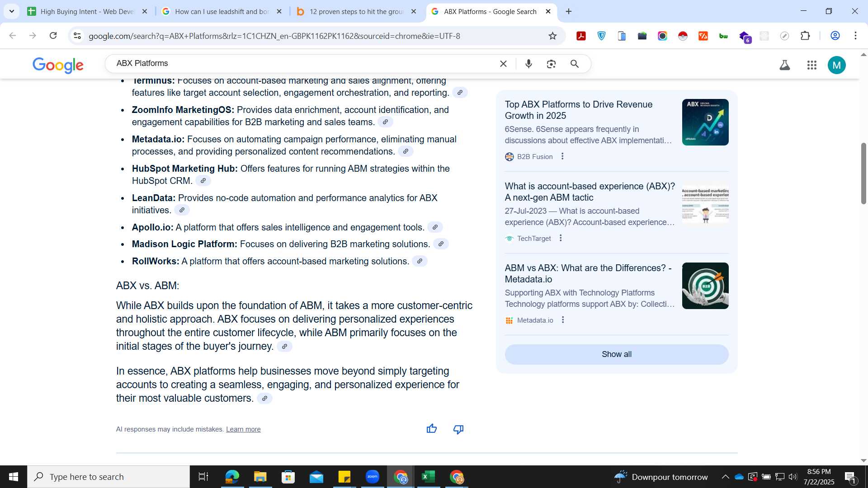The image size is (868, 488).
Task: Open TechTarget article thumbnail image
Action: (705, 204)
